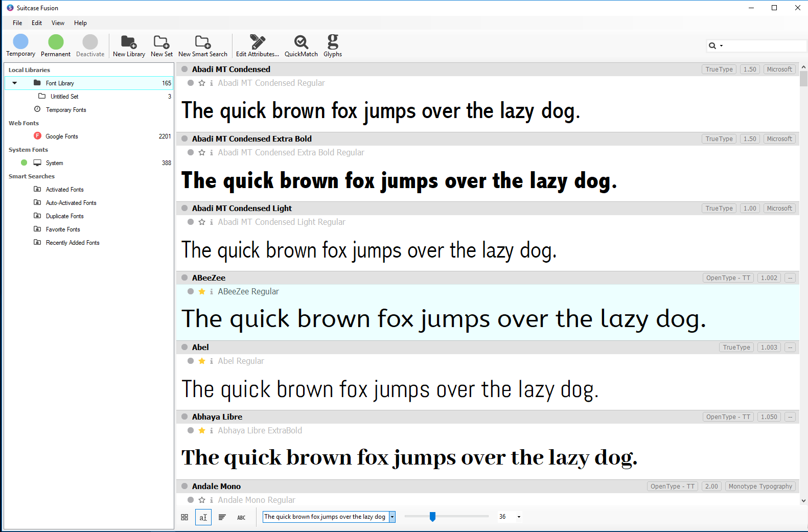Click version 1.050 tag on Abhaya Libre
The width and height of the screenshot is (808, 532).
(769, 417)
